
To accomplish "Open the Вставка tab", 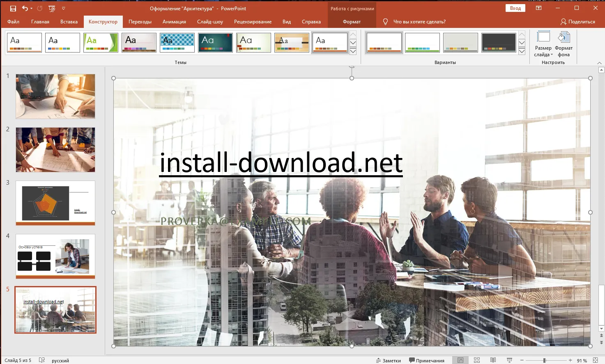I will coord(69,22).
